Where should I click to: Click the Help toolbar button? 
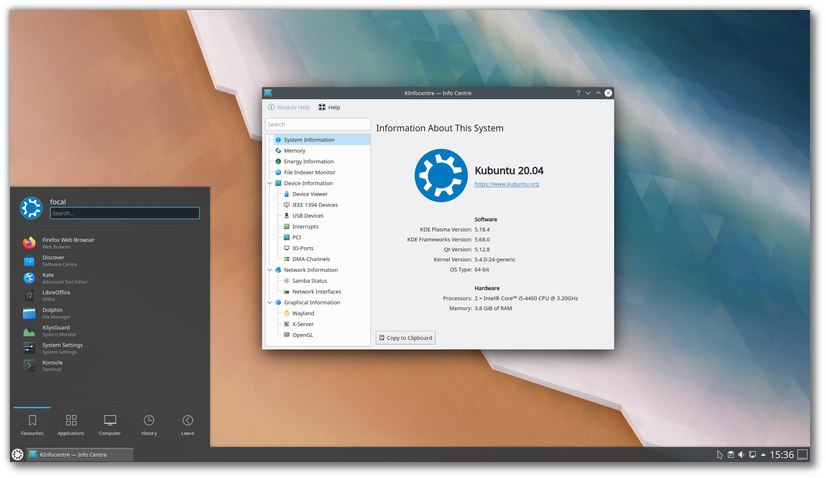329,107
